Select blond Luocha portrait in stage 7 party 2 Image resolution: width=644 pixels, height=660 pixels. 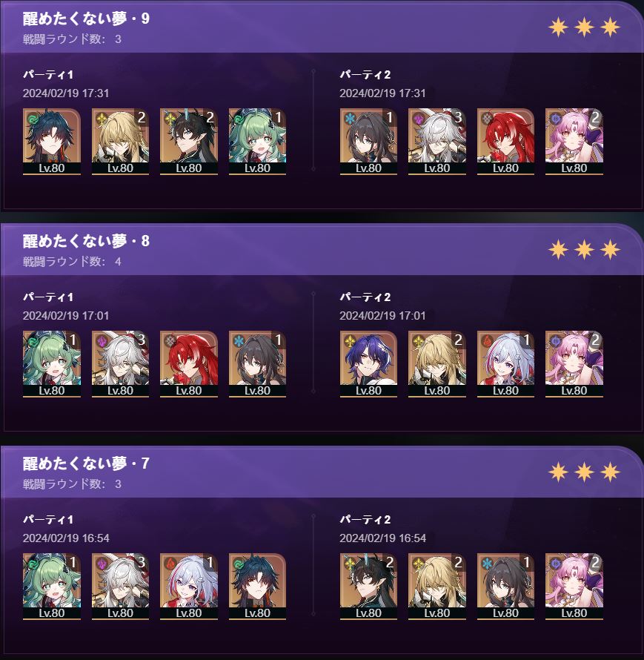pyautogui.click(x=437, y=587)
